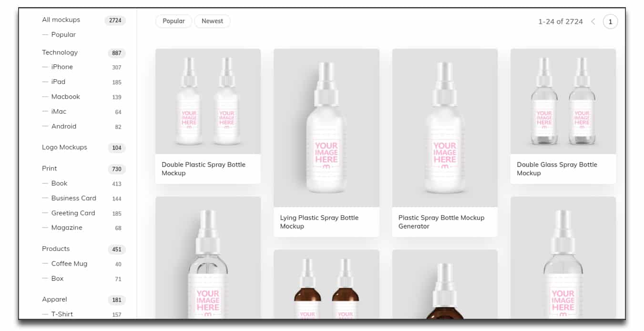Click the "Plastic Spray Bottle Mockup Generator" title
This screenshot has height=331, width=644.
pyautogui.click(x=441, y=222)
